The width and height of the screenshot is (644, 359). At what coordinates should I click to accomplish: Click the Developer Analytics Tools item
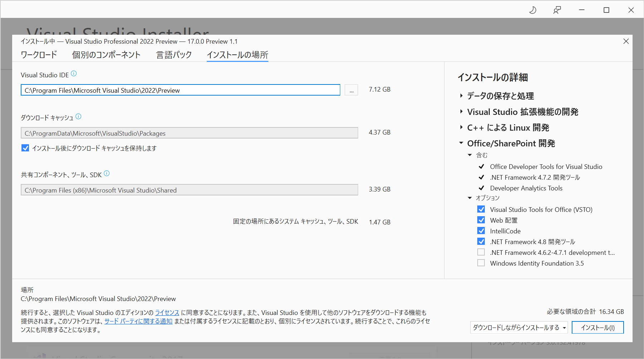[x=526, y=188]
